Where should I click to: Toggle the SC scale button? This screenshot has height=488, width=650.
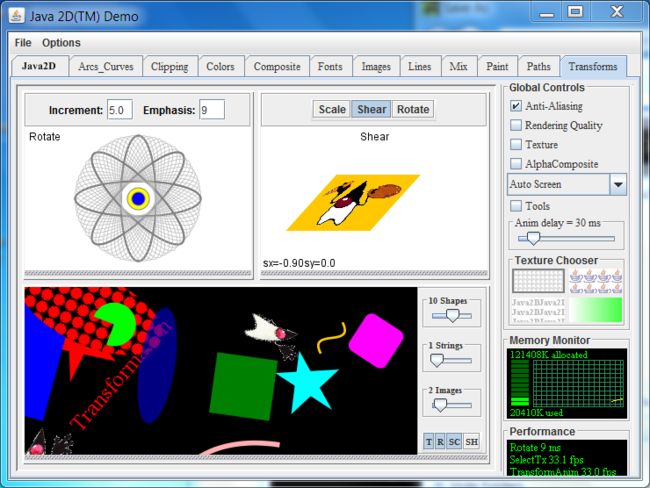pyautogui.click(x=454, y=442)
